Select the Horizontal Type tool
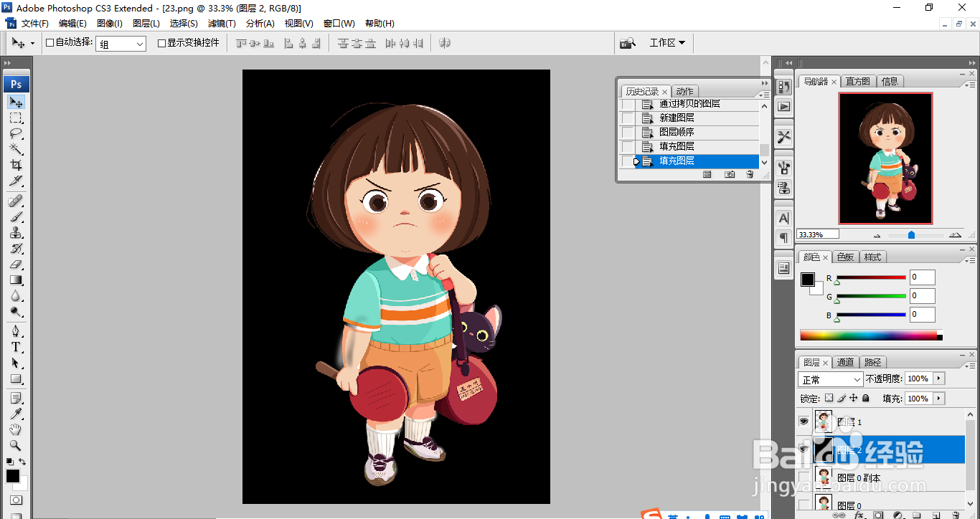 [x=16, y=347]
